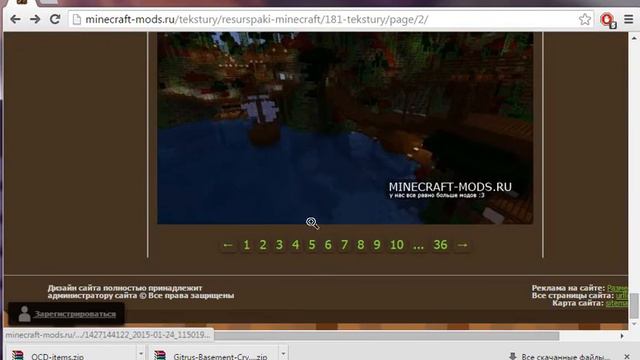Viewport: 640px width, 360px height.
Task: Open pagination page 1
Action: coord(247,245)
